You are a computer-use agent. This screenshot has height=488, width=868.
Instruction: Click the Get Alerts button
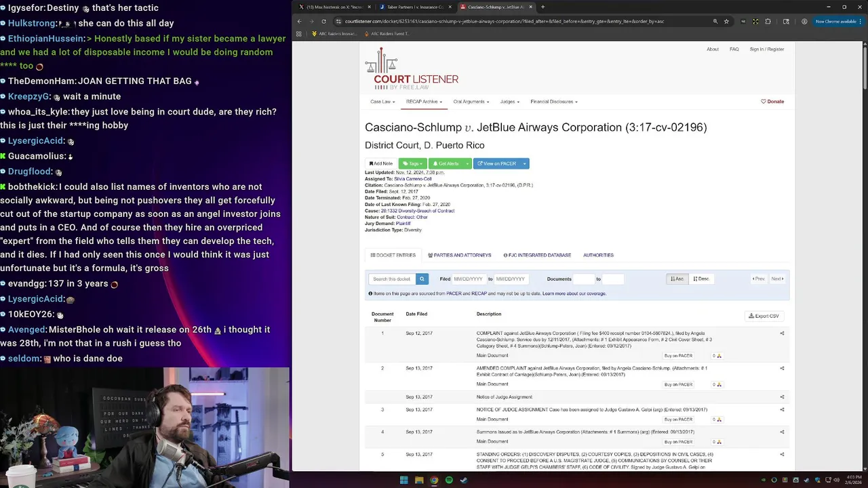pos(446,163)
